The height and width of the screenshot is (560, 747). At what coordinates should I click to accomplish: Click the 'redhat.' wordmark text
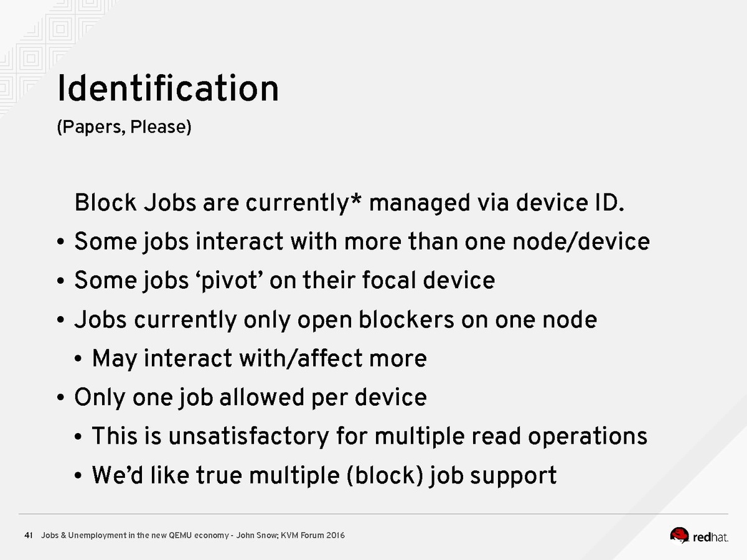[710, 536]
